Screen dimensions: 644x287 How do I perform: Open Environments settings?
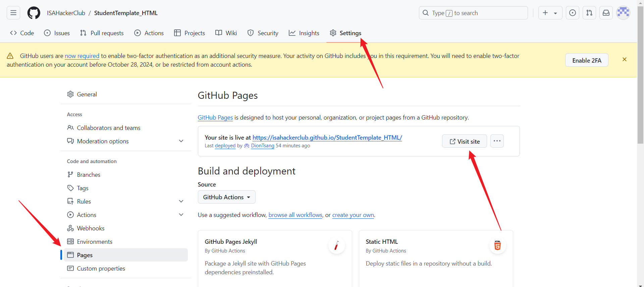click(x=126, y=241)
